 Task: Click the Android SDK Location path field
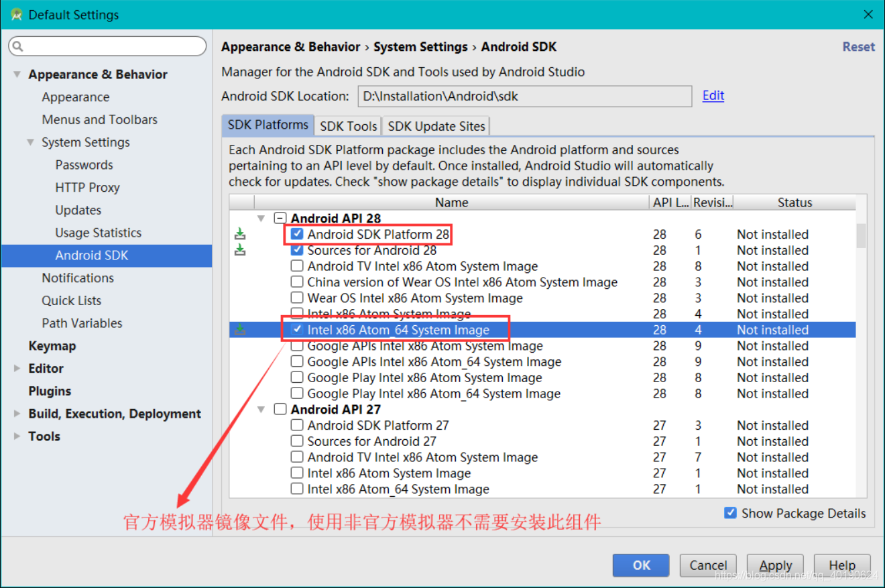tap(524, 96)
